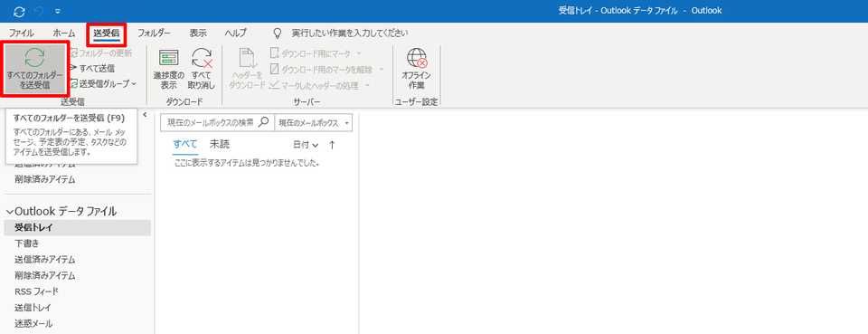Click the 実行したい作業を入力してください field
The height and width of the screenshot is (334, 868).
click(350, 33)
